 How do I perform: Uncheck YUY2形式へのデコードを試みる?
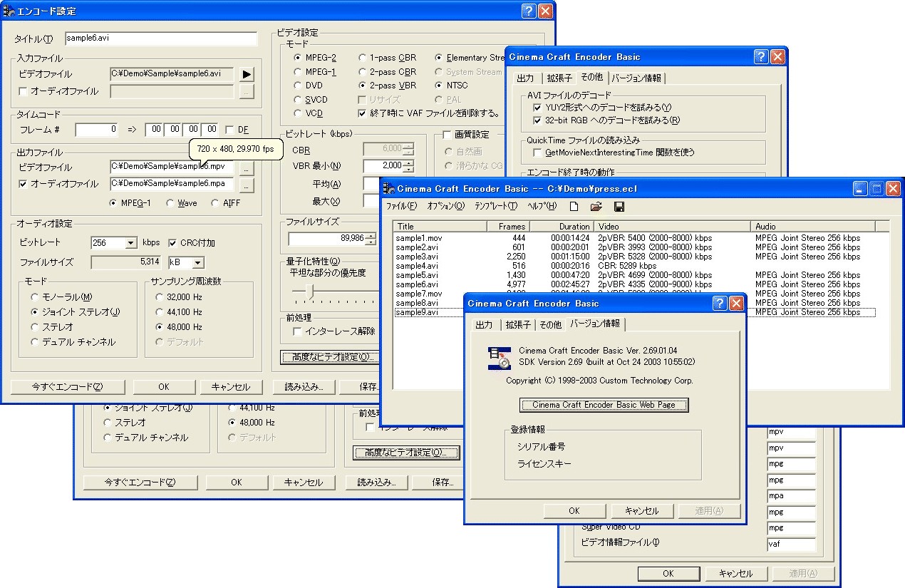(x=537, y=108)
